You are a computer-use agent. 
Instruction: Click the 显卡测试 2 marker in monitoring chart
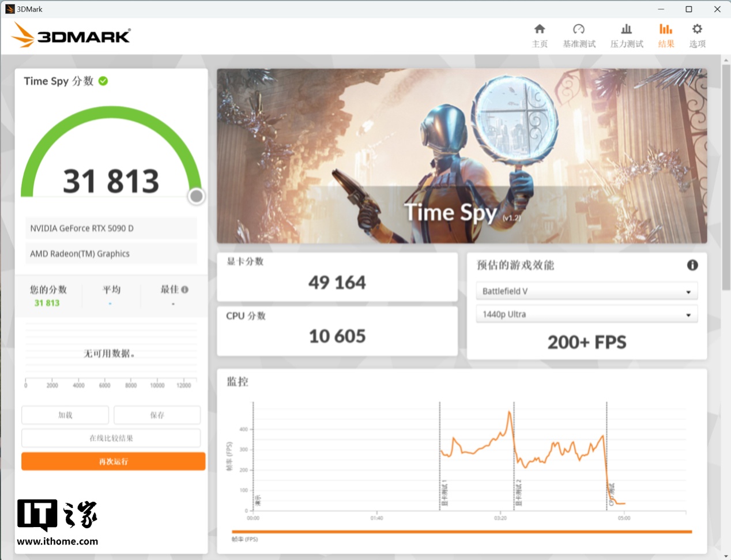click(x=518, y=493)
